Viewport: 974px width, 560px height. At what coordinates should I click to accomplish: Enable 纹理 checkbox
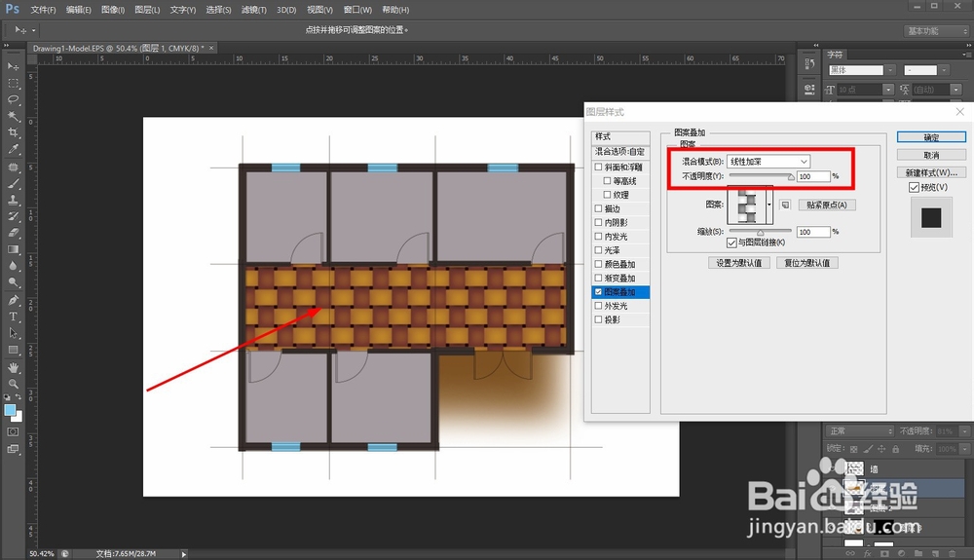click(x=608, y=195)
